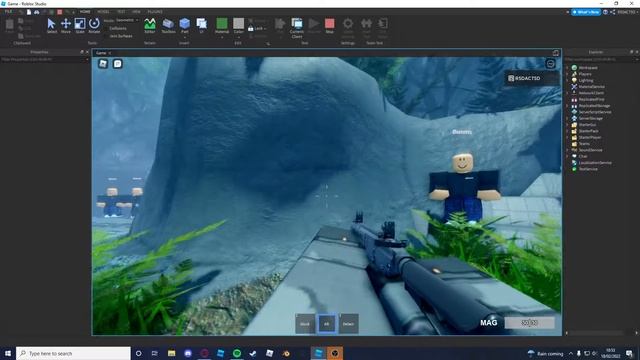The height and width of the screenshot is (360, 640).
Task: Stop the running playtest
Action: coord(329,25)
